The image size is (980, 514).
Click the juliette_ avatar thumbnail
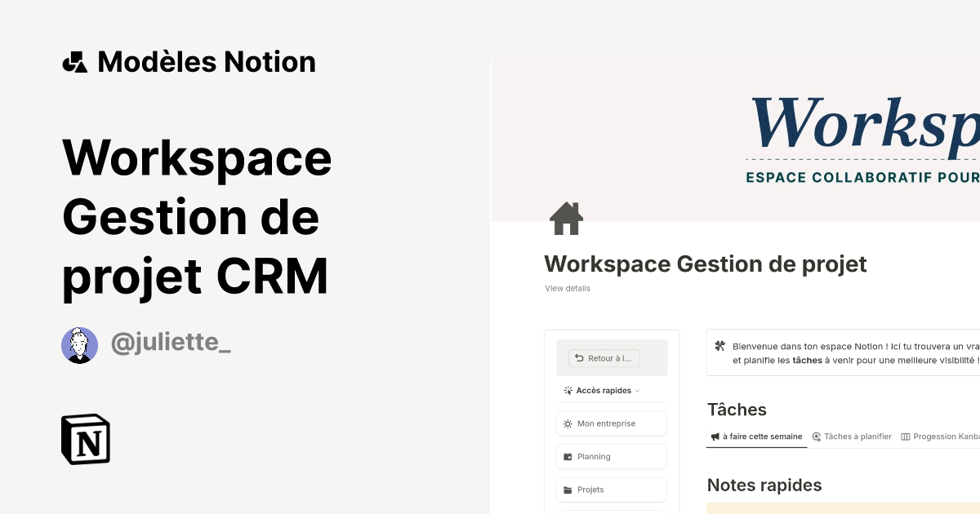79,345
